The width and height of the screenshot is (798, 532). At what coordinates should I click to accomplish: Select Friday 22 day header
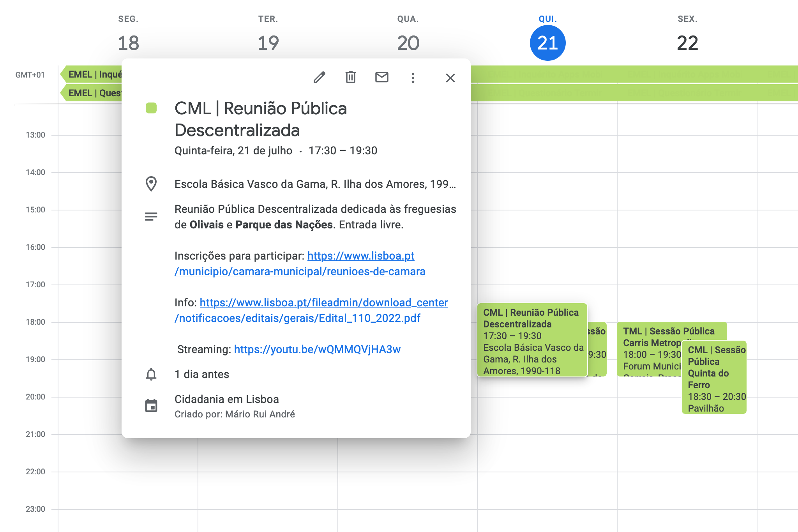click(687, 42)
